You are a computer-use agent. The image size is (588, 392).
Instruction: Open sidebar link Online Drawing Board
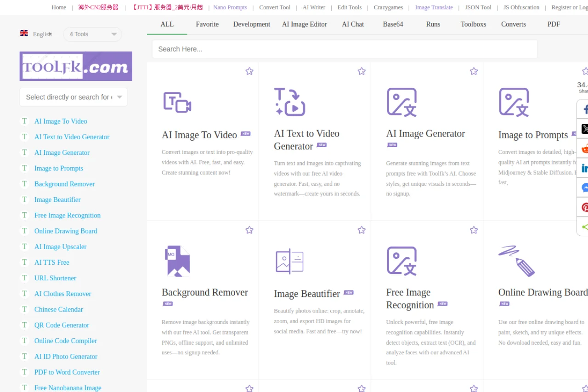click(x=66, y=231)
